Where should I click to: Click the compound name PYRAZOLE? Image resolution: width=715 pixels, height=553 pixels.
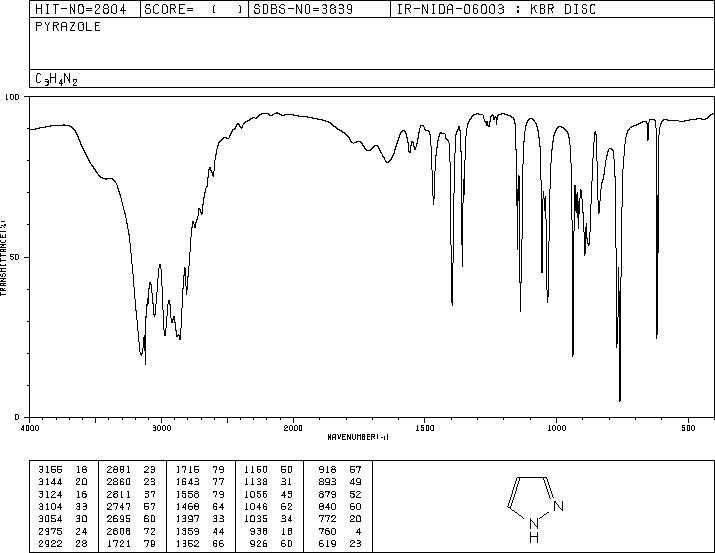tap(67, 26)
